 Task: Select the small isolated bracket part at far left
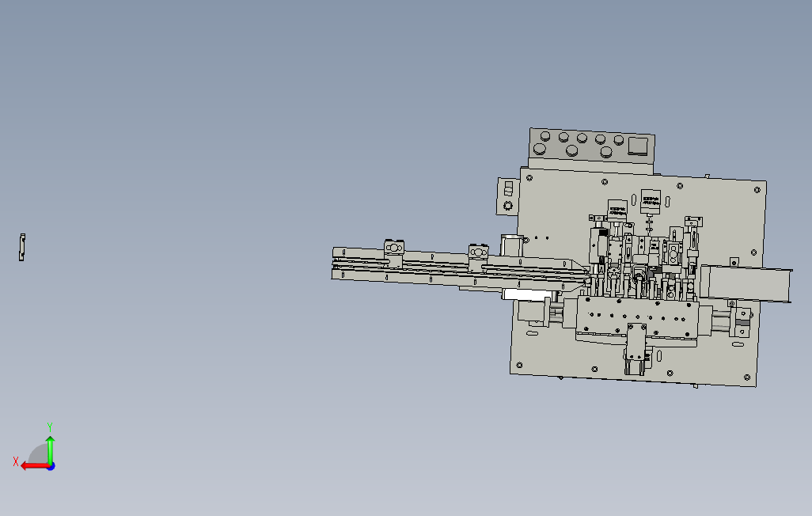pyautogui.click(x=21, y=247)
